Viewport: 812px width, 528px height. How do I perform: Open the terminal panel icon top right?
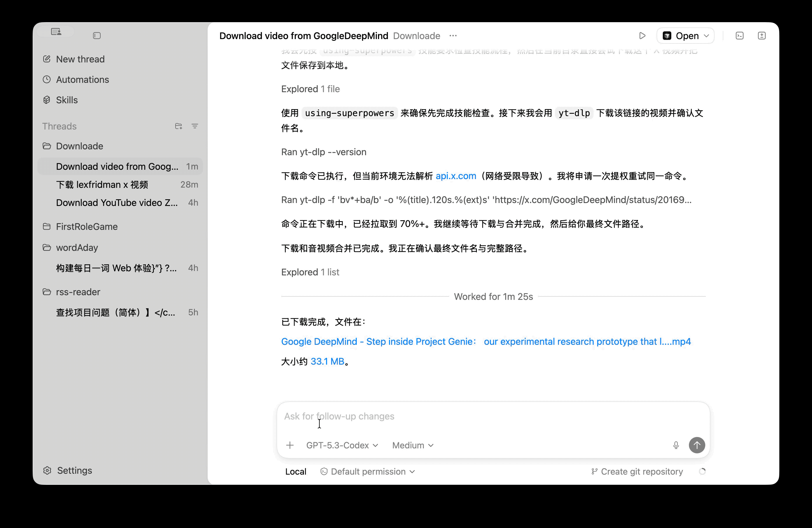[x=740, y=36]
